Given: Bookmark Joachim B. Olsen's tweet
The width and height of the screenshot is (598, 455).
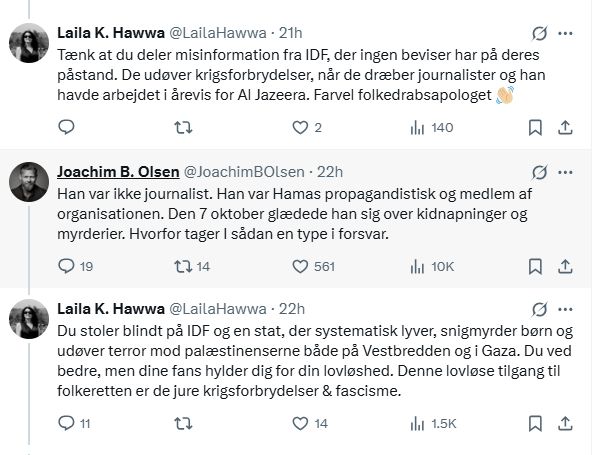Looking at the screenshot, I should pyautogui.click(x=535, y=266).
